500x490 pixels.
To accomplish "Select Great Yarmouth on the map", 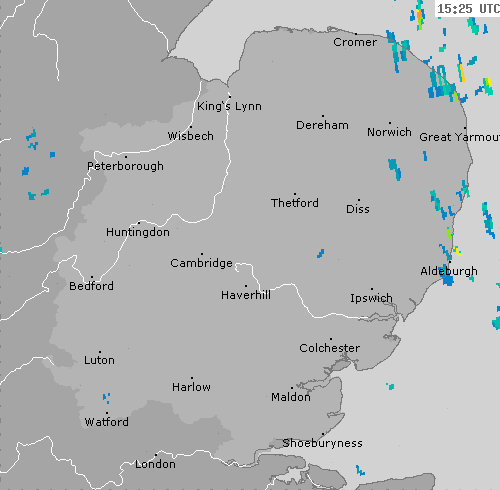I will click(460, 137).
